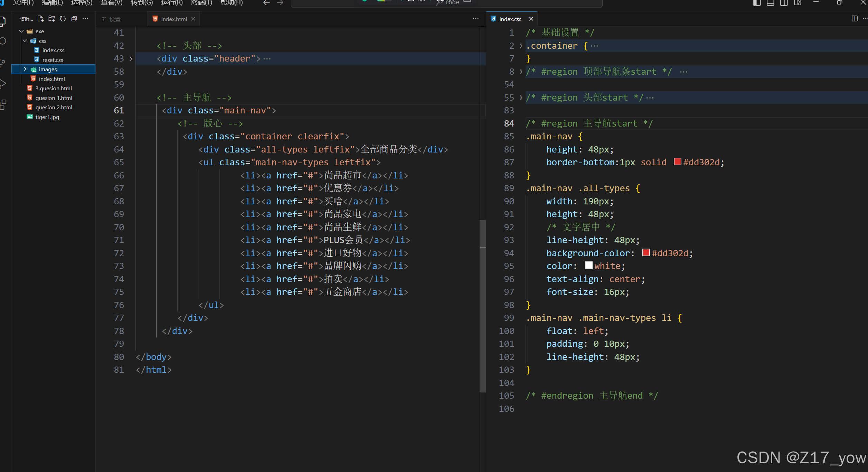Click the New File icon in explorer
The image size is (868, 472).
tap(40, 19)
